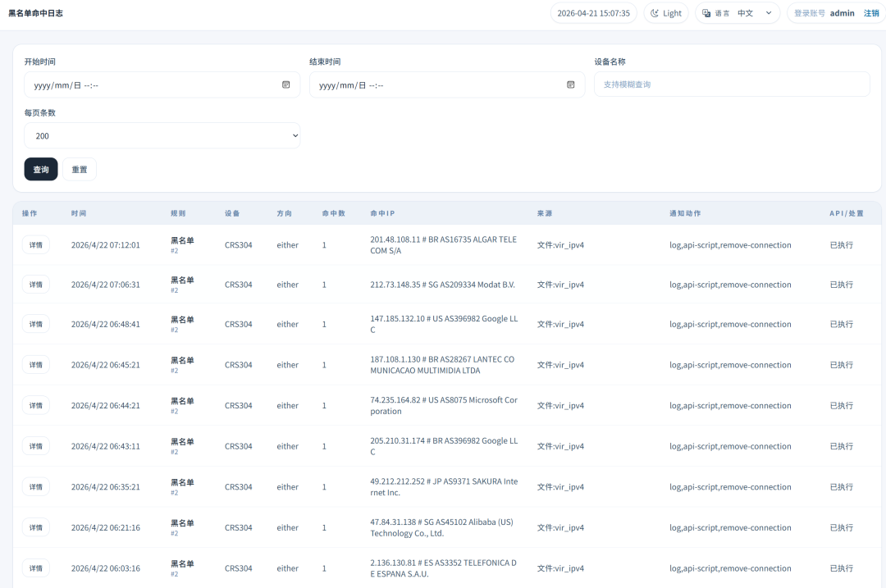Select IP 201.48.108.11 ALGAR TELECOM cell
886x588 pixels.
point(444,244)
